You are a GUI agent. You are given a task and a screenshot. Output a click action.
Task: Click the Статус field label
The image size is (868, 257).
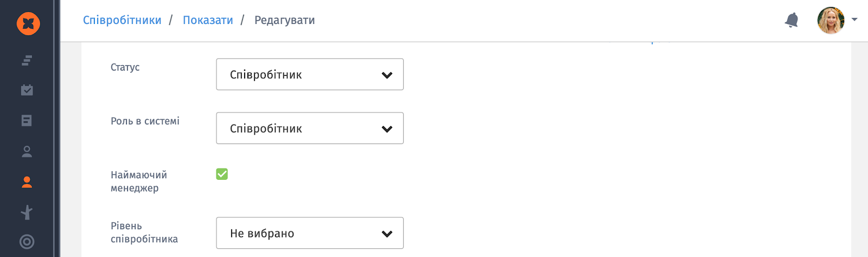click(x=125, y=67)
